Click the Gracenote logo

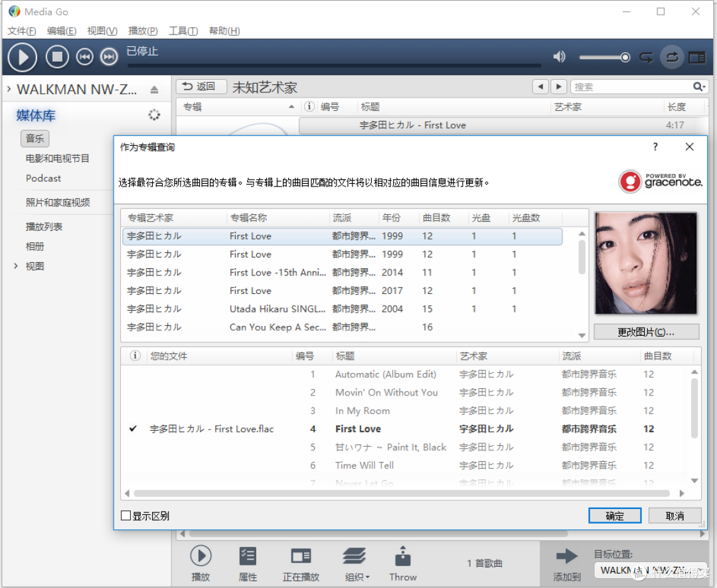point(661,182)
